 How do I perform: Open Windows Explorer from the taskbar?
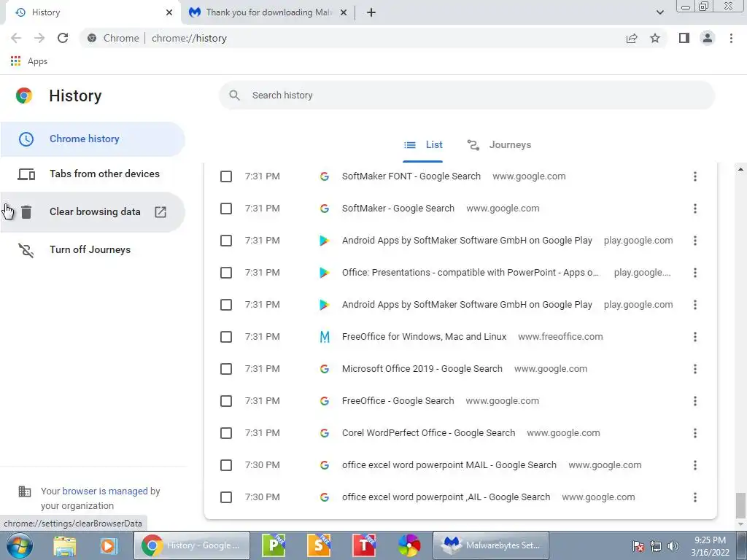(65, 545)
